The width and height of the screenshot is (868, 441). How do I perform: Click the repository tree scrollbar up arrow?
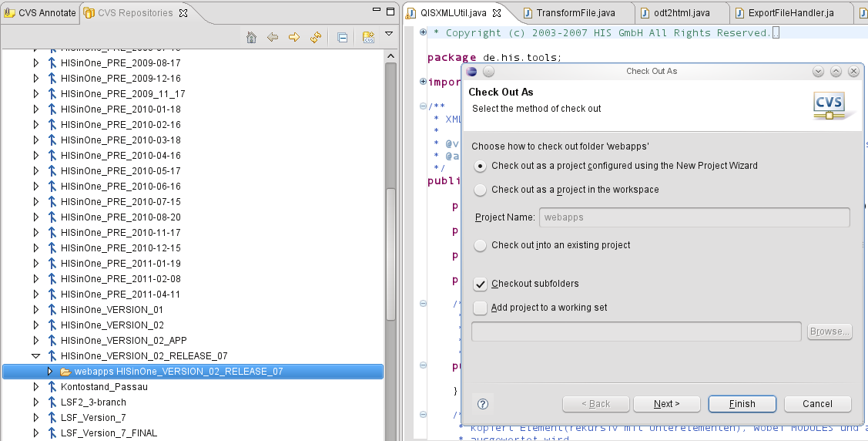pos(390,56)
